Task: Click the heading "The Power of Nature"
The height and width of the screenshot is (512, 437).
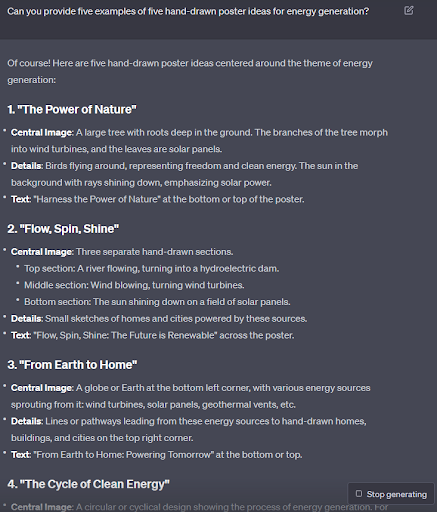Action: tap(72, 110)
